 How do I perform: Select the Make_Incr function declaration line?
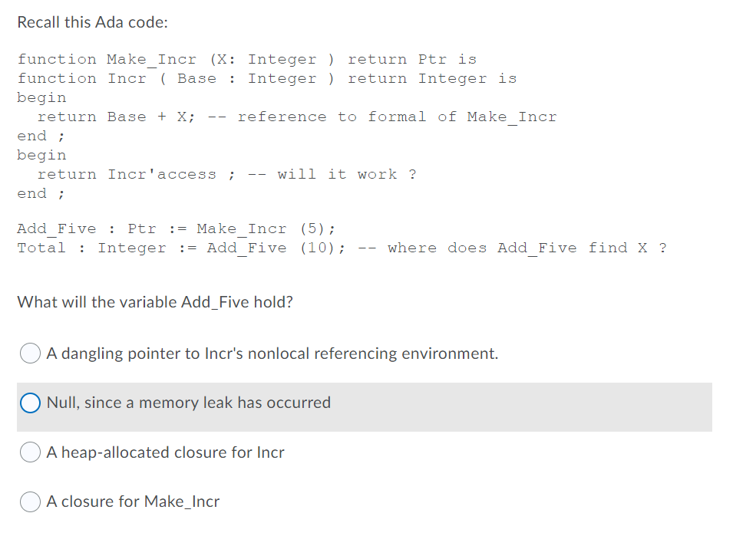(x=248, y=59)
